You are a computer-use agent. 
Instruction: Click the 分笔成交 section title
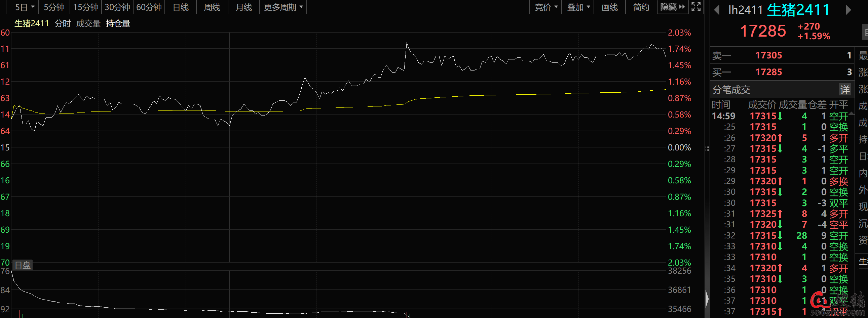(x=731, y=90)
